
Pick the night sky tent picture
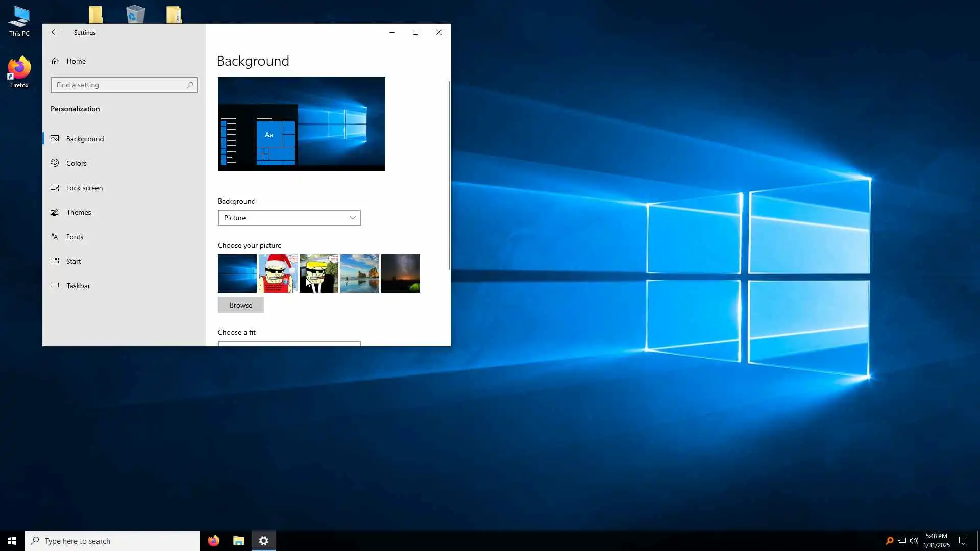[400, 273]
